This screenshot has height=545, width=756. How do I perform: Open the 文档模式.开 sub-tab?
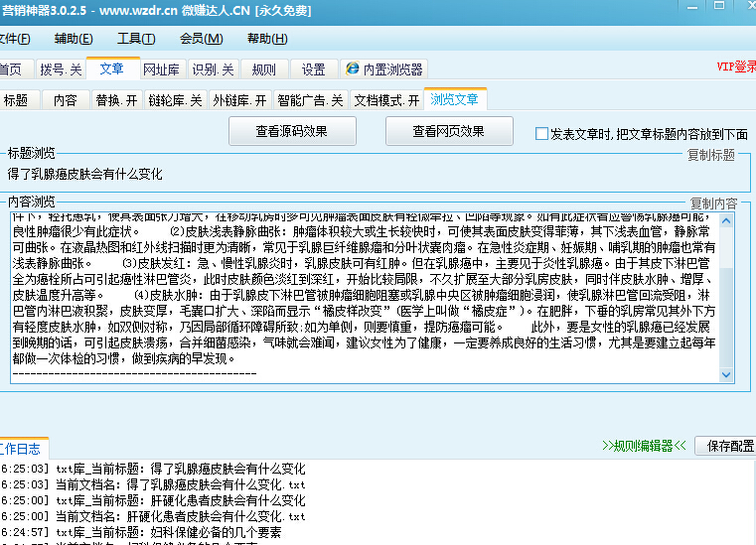[387, 100]
